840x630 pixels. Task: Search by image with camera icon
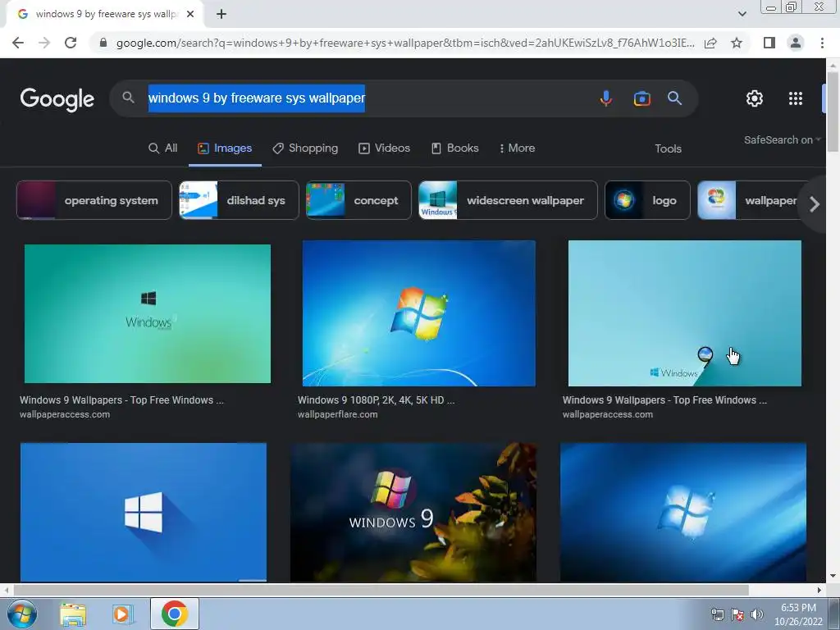pyautogui.click(x=641, y=98)
